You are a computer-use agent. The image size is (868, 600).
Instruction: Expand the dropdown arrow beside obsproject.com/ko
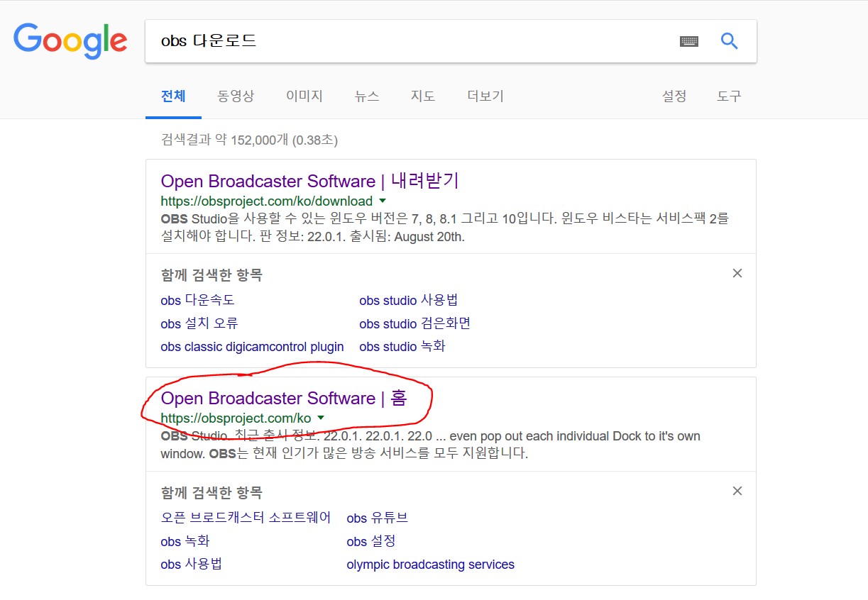321,418
